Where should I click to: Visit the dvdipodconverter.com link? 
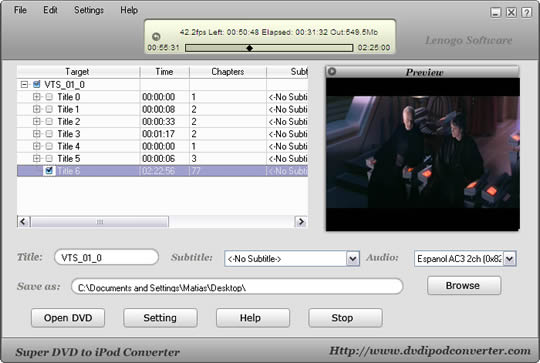(x=430, y=351)
